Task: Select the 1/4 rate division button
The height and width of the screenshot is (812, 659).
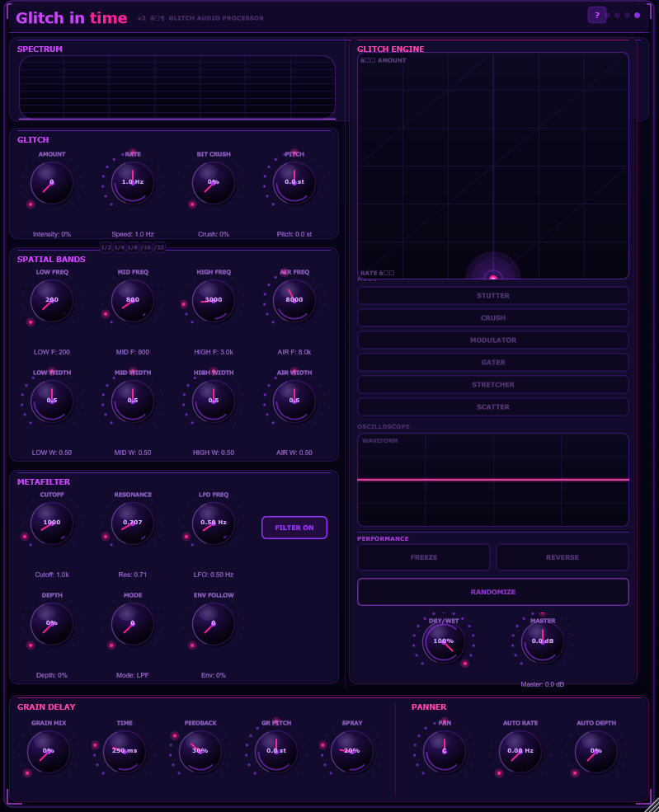Action: point(119,247)
